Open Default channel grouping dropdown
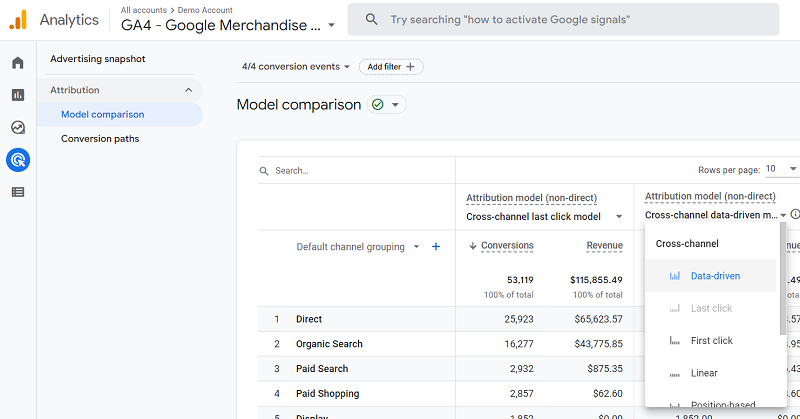The width and height of the screenshot is (800, 419). click(x=358, y=247)
